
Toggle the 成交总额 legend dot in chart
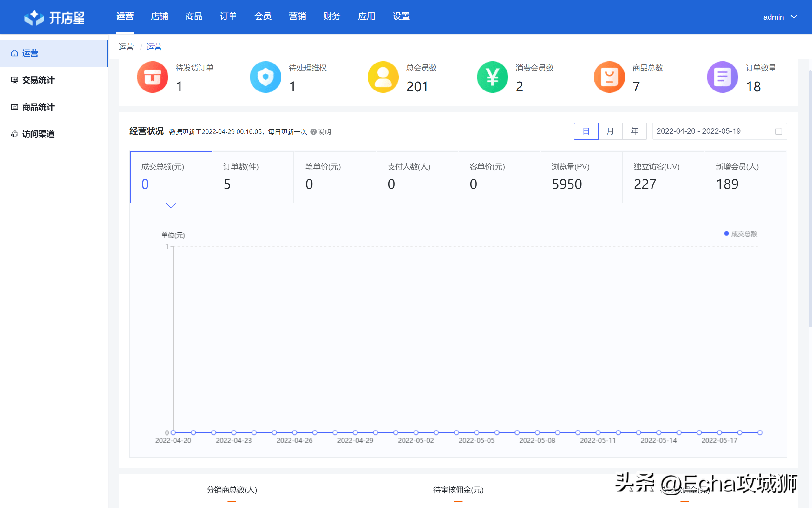tap(726, 233)
